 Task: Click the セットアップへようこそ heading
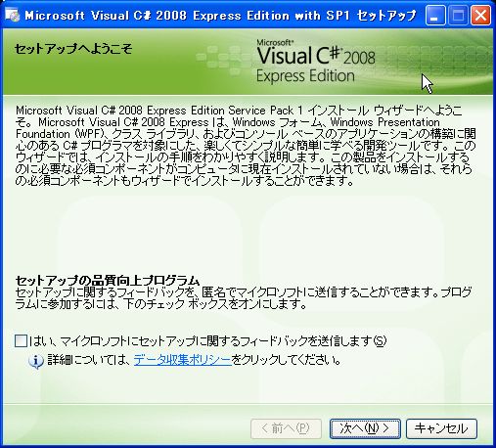click(73, 49)
